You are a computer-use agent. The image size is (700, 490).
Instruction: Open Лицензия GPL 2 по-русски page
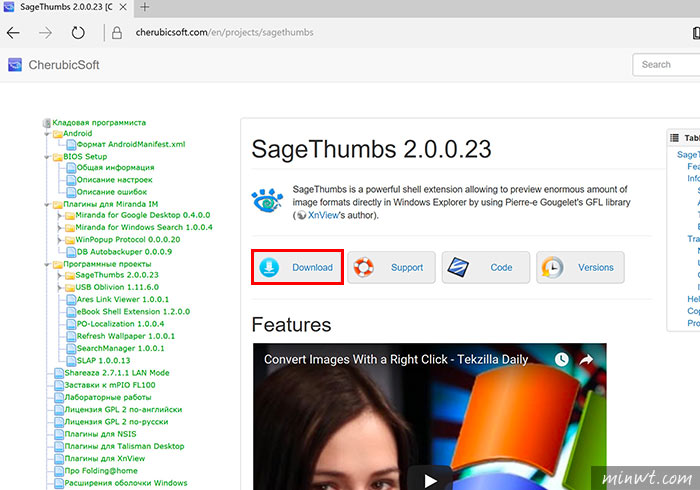[x=117, y=421]
